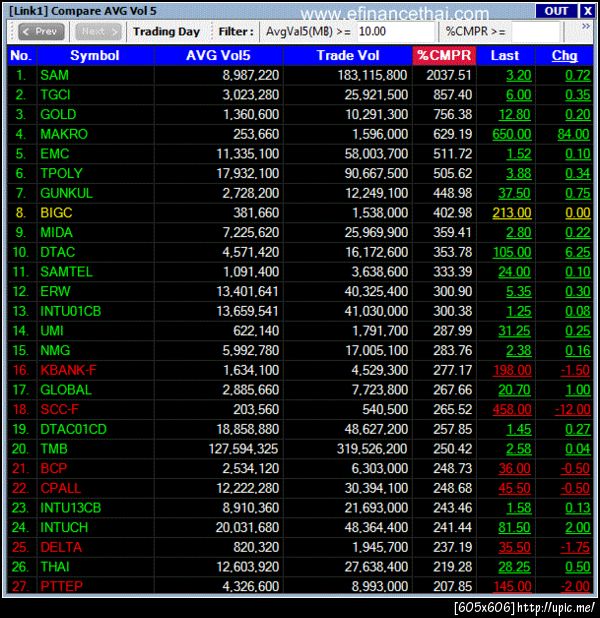Click MAKRO change value 84.00
The width and height of the screenshot is (600, 618).
pyautogui.click(x=574, y=134)
